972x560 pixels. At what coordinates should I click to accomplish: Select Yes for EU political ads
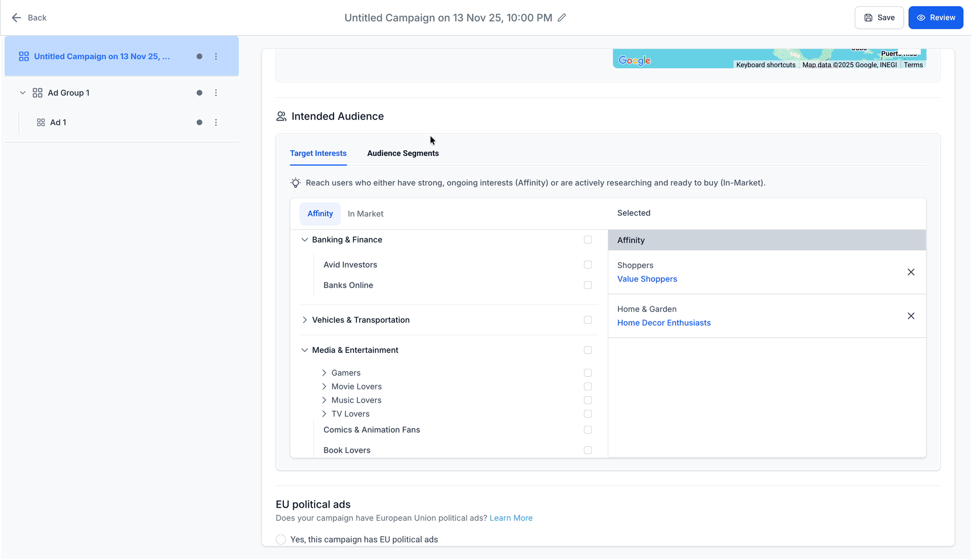click(x=281, y=540)
